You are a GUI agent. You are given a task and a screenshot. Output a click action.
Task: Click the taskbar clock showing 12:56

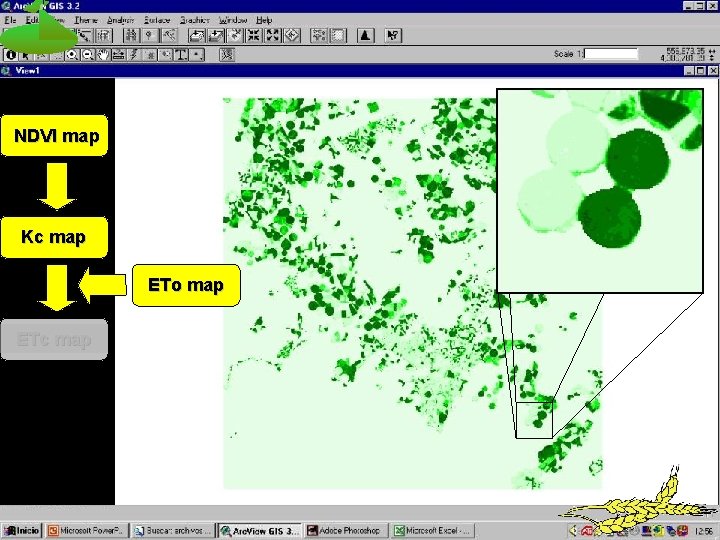[704, 531]
